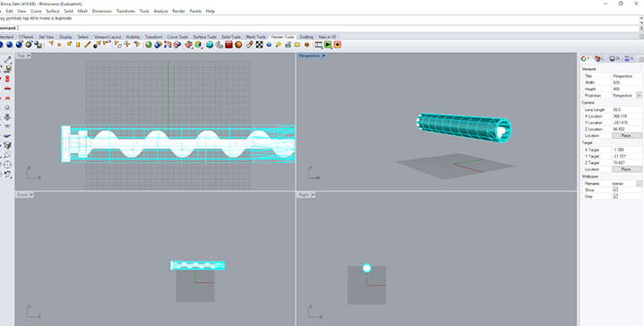
Task: Click the 3D box mesh icon in left sidebar
Action: coord(7,145)
